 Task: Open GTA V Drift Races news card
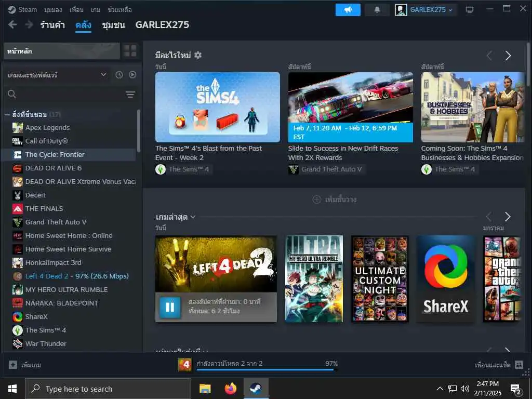pos(351,107)
